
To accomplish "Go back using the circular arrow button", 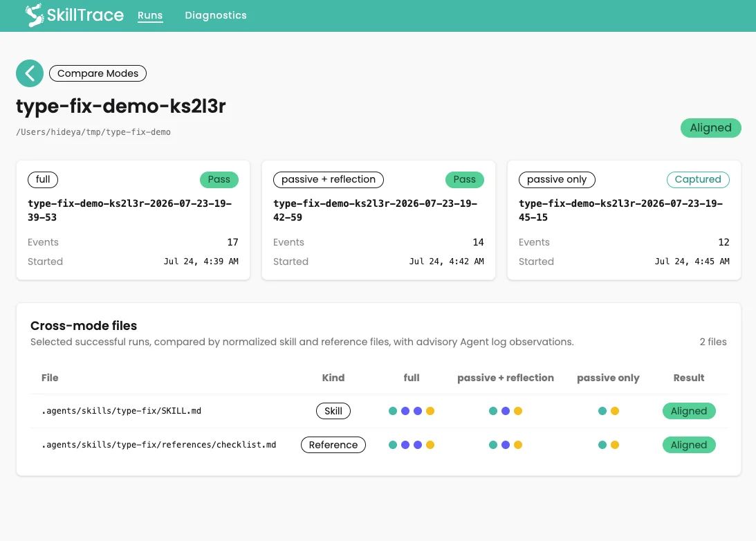I will point(30,73).
